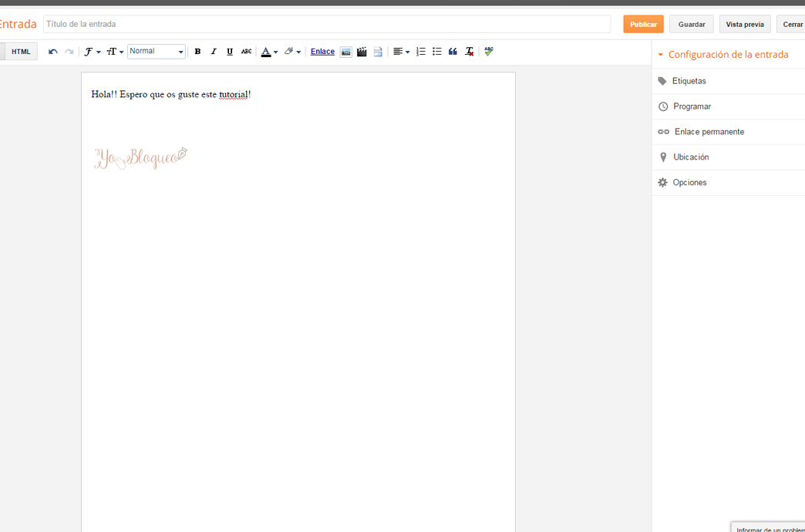Open the Normal paragraph format dropdown

(x=157, y=52)
